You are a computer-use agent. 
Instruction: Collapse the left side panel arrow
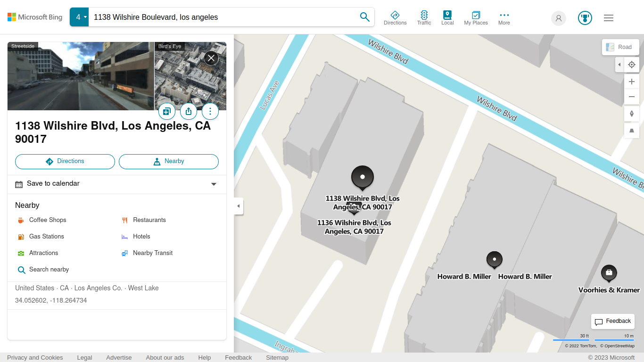click(239, 206)
